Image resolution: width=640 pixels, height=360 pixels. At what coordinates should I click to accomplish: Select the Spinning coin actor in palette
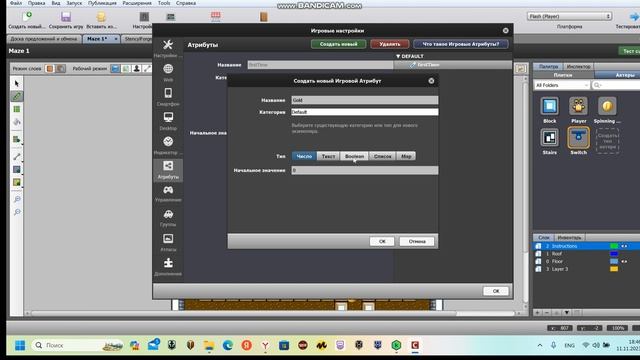[x=607, y=106]
